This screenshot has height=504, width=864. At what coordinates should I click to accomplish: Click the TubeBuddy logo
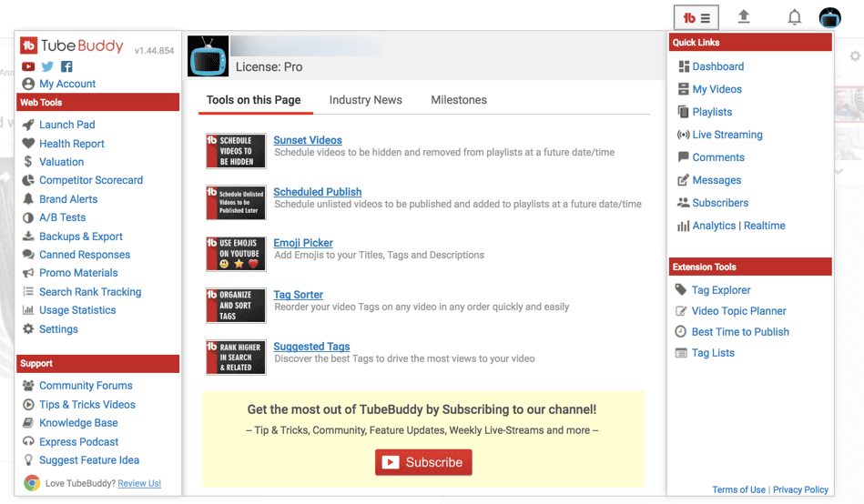pyautogui.click(x=72, y=45)
